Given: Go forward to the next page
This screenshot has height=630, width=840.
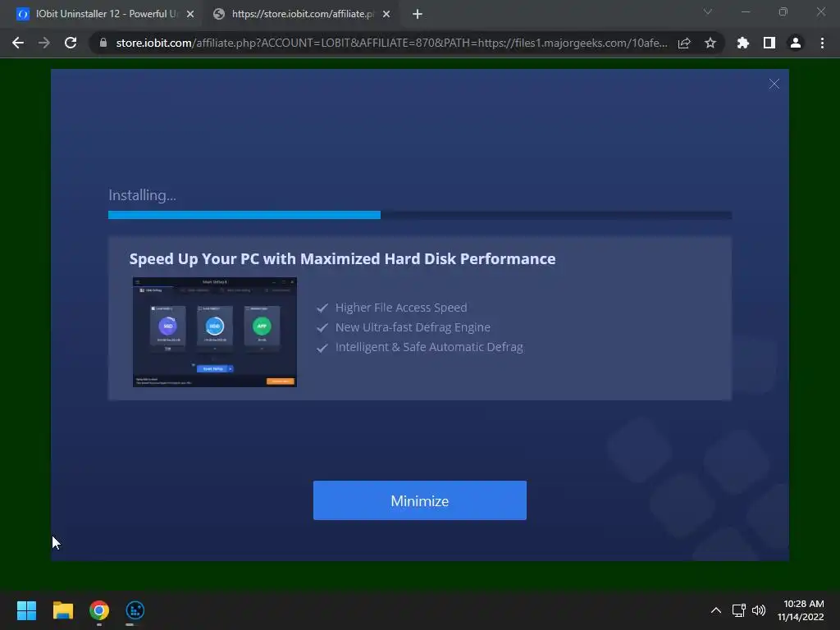Looking at the screenshot, I should pyautogui.click(x=44, y=43).
